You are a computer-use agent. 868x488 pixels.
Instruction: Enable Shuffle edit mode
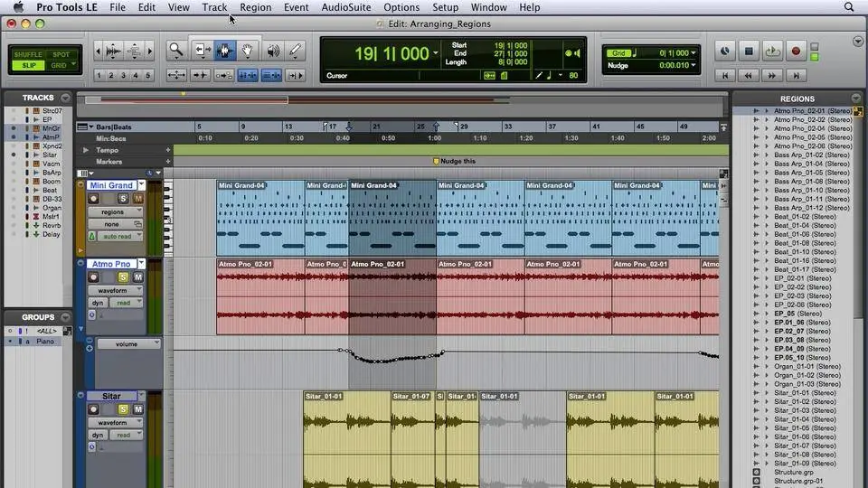(x=28, y=54)
